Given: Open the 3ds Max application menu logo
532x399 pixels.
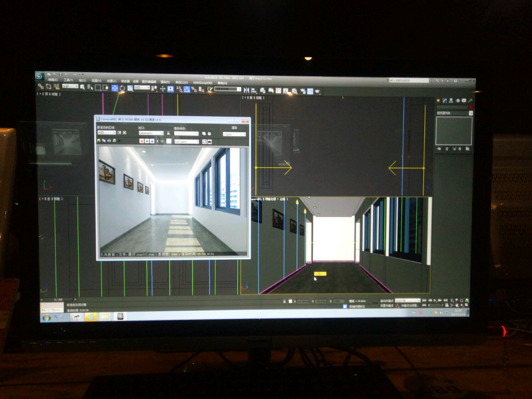Looking at the screenshot, I should pyautogui.click(x=39, y=76).
